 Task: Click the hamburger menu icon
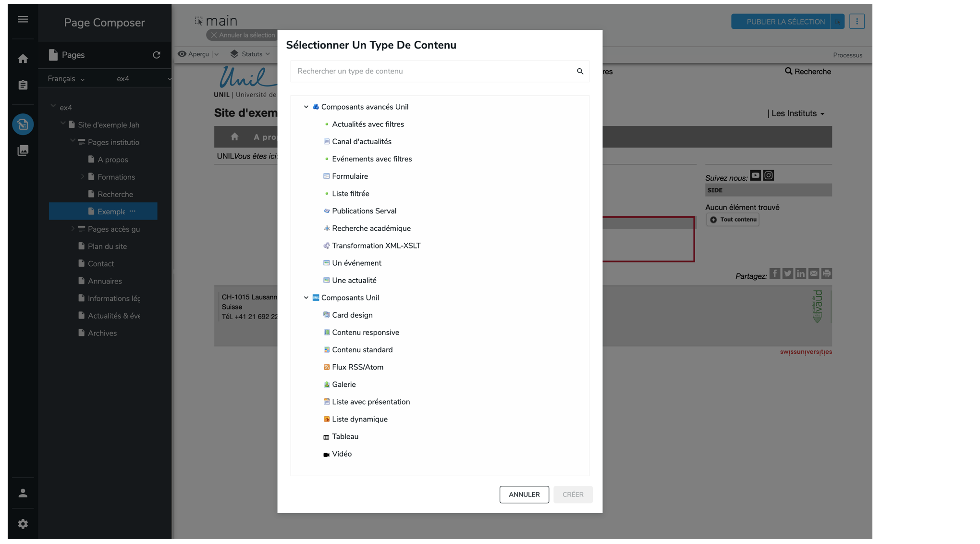23,19
